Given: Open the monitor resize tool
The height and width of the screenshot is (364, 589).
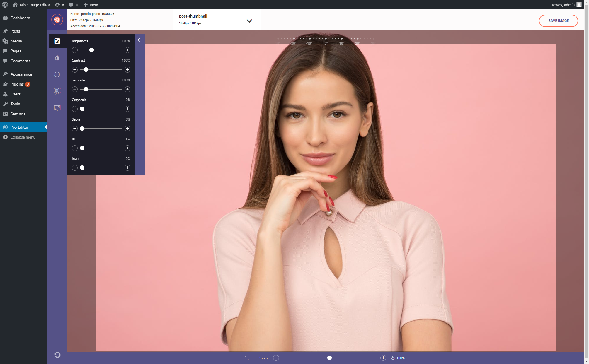Looking at the screenshot, I should pyautogui.click(x=57, y=108).
